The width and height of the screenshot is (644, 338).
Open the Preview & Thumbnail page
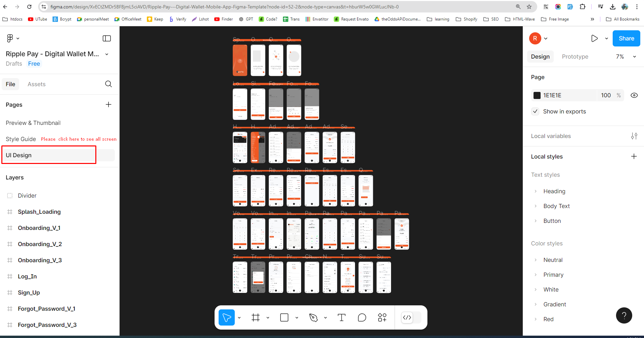[x=33, y=123]
